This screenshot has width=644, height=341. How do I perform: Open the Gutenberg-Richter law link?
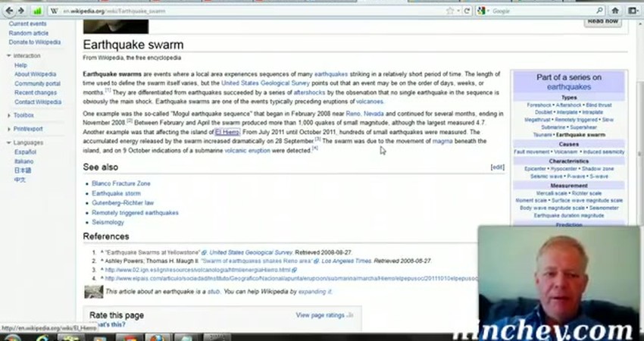[122, 203]
